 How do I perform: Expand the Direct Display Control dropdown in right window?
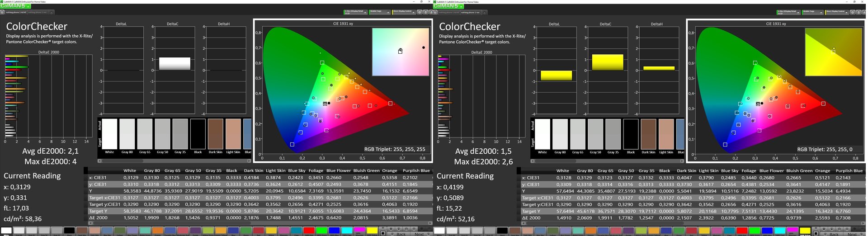[846, 12]
